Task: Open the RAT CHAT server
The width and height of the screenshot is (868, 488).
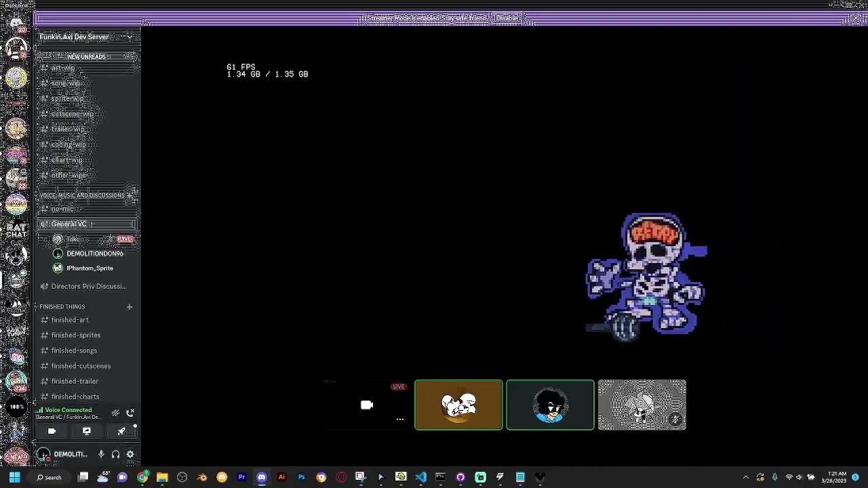Action: tap(16, 230)
